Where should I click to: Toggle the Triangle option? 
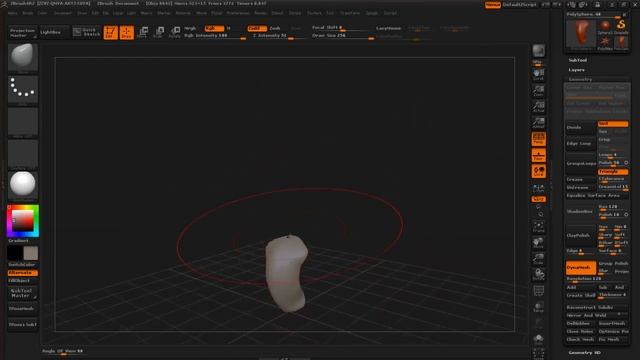point(613,171)
